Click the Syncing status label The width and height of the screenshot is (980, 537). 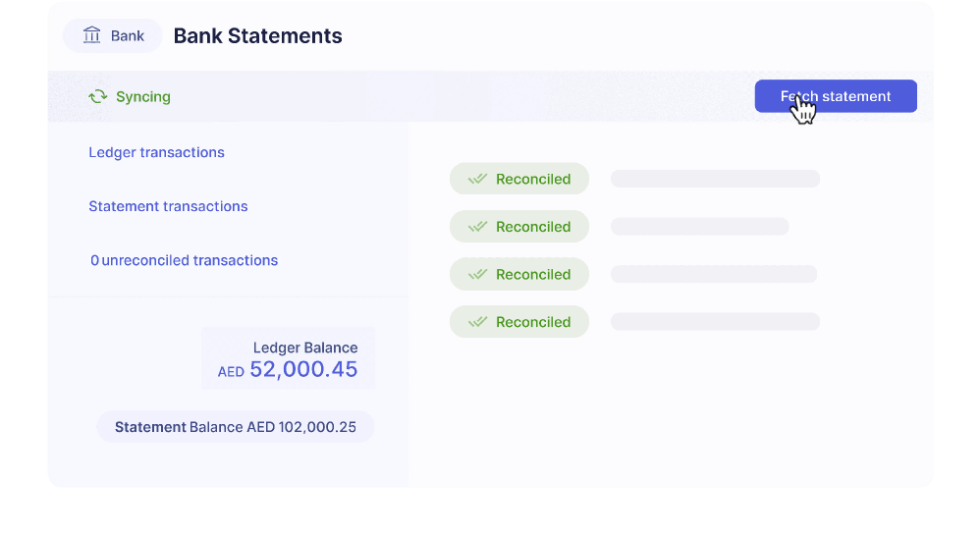pos(143,97)
